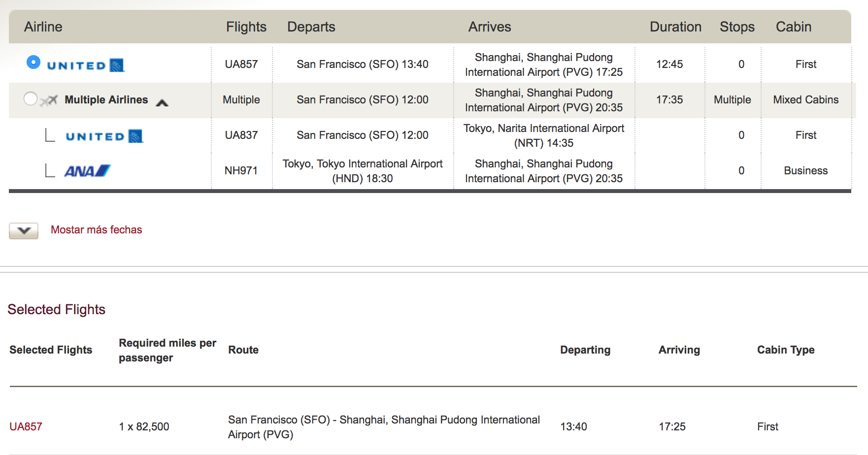Select the NH971 flight number cell
This screenshot has width=868, height=455.
241,170
